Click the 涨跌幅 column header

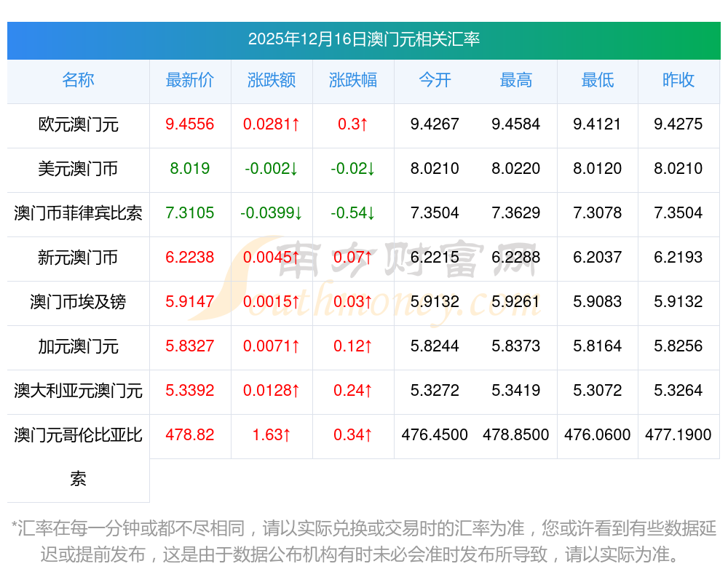[x=353, y=80]
